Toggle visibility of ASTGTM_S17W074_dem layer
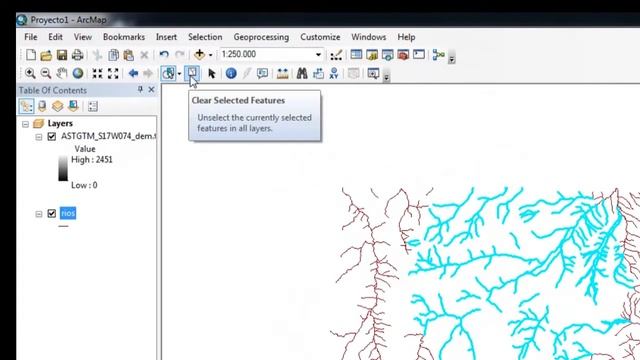Viewport: 640px width, 360px height. tap(51, 136)
